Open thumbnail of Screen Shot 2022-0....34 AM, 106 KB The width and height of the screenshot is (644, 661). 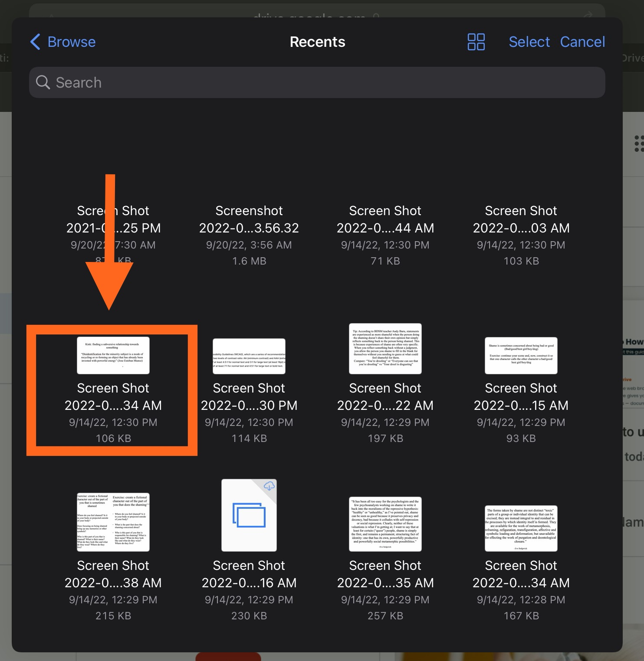pyautogui.click(x=113, y=356)
